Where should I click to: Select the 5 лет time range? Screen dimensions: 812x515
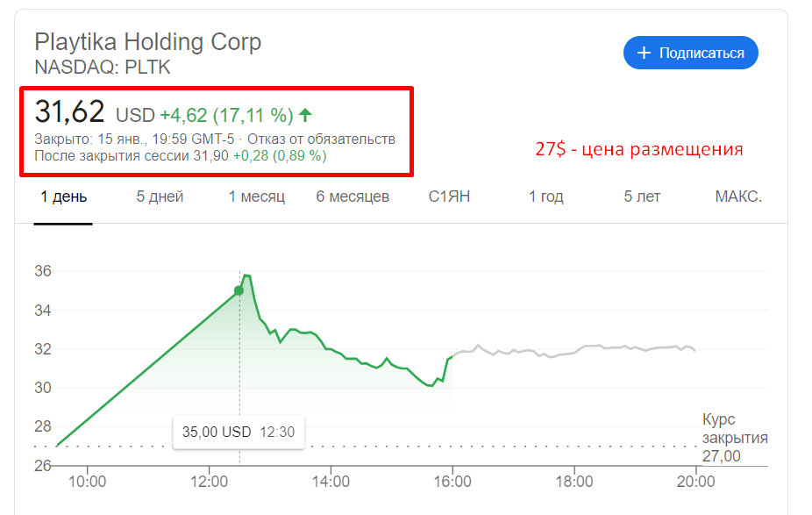[x=639, y=197]
